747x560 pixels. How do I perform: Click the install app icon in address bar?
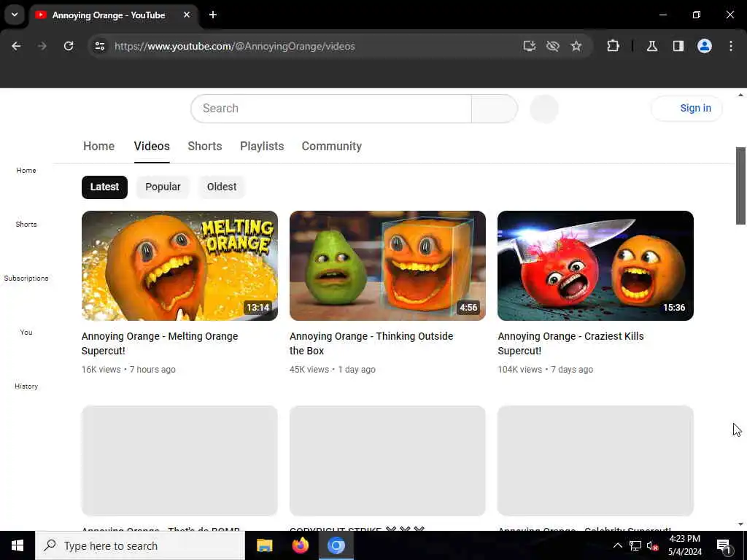[530, 46]
